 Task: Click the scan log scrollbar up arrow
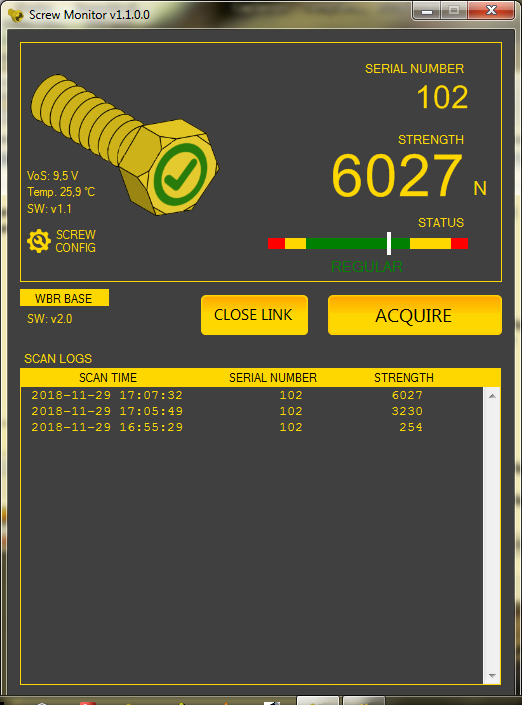click(x=492, y=396)
